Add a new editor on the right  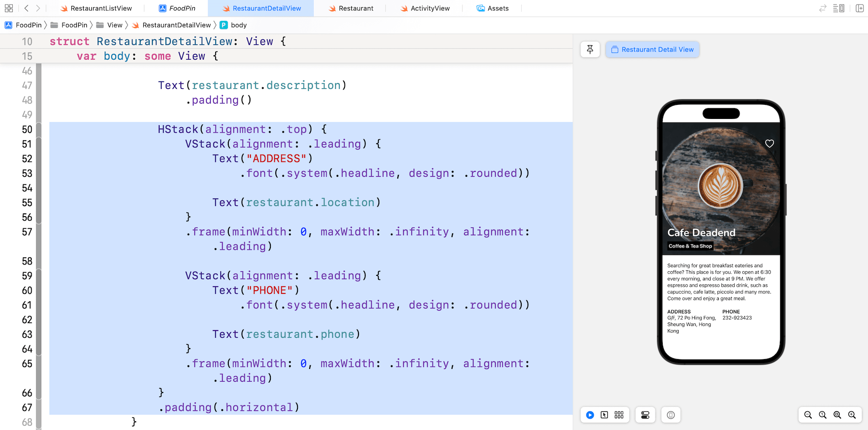[859, 8]
